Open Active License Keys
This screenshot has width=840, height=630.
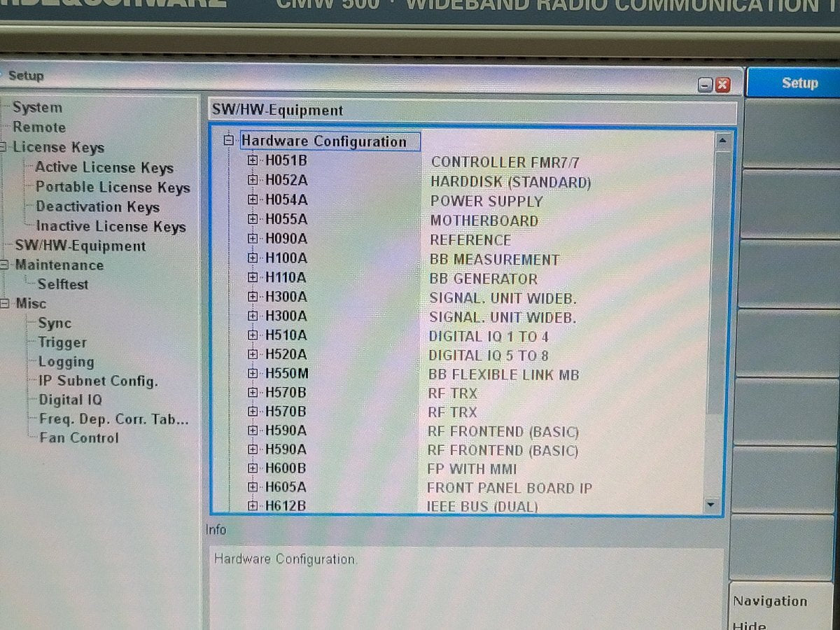point(104,167)
